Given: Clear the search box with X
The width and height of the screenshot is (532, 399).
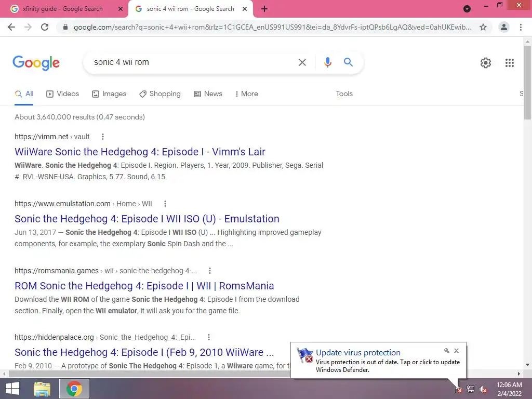Looking at the screenshot, I should (x=302, y=62).
